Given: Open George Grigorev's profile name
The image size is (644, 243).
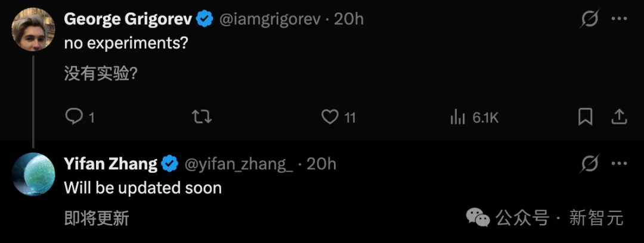Looking at the screenshot, I should point(128,20).
